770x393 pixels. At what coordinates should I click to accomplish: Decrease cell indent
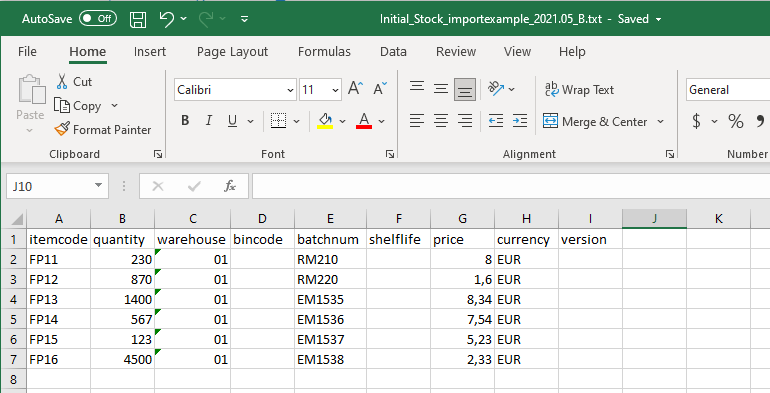click(x=496, y=120)
